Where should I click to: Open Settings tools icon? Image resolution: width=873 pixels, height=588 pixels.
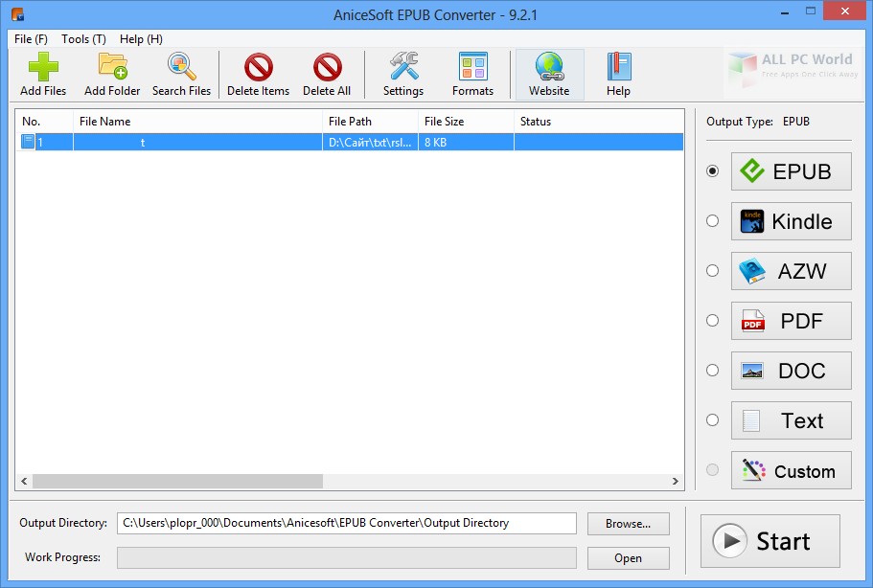pyautogui.click(x=403, y=74)
